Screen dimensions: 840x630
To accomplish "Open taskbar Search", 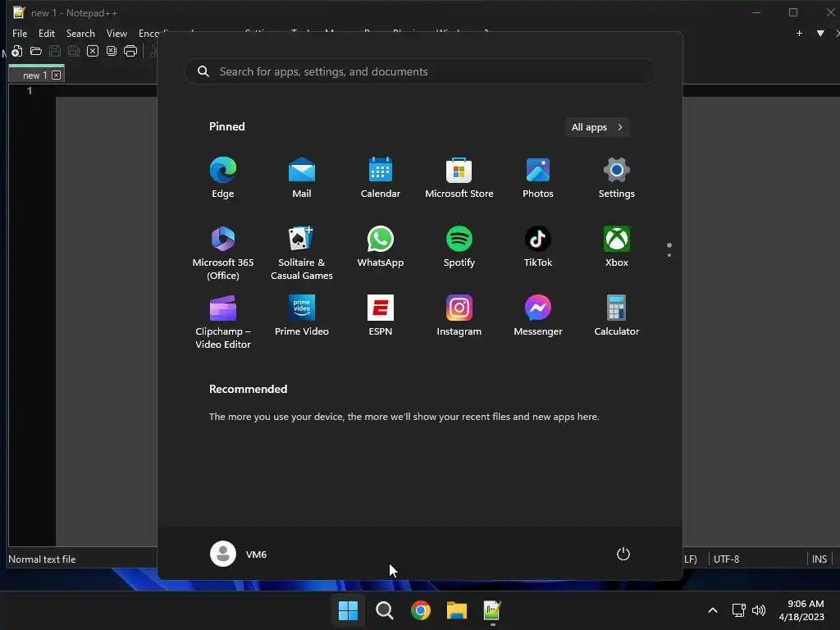I will [x=384, y=610].
